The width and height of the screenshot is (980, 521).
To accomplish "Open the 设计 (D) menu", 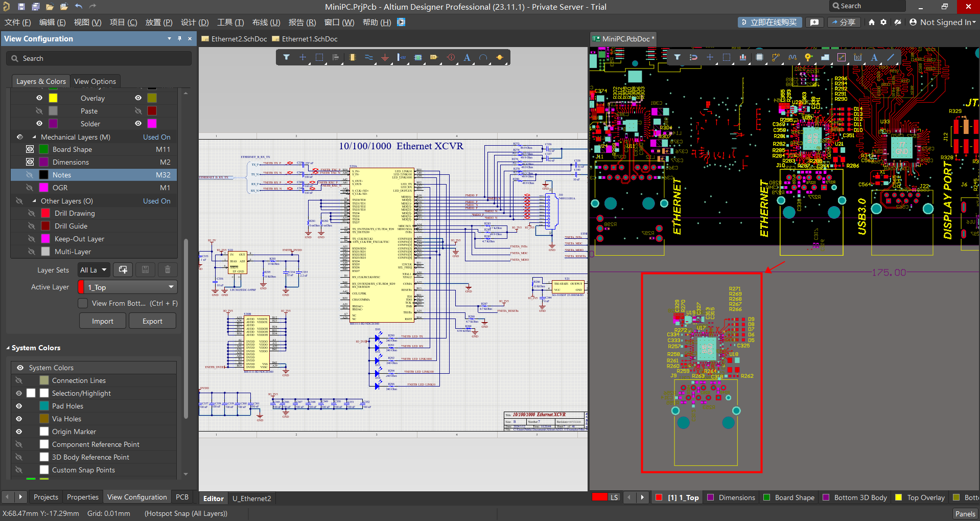I will click(195, 22).
